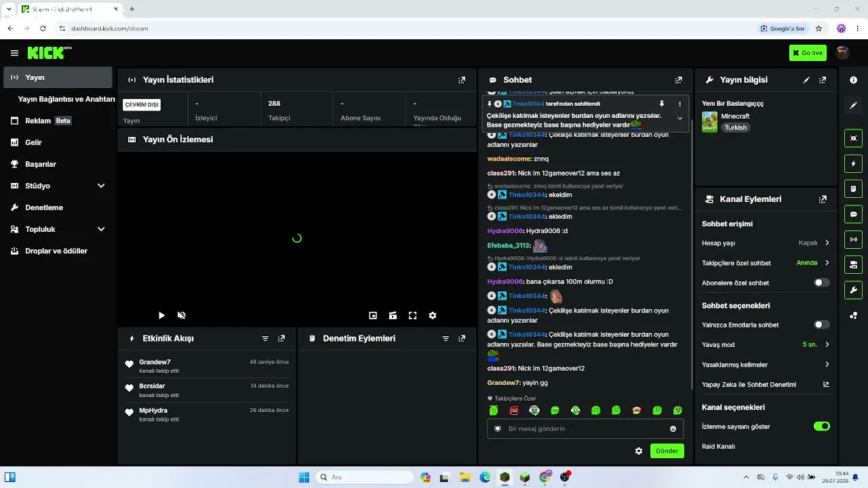Pop out the Denetim Eylemleri panel
Image resolution: width=868 pixels, height=488 pixels.
coord(462,338)
